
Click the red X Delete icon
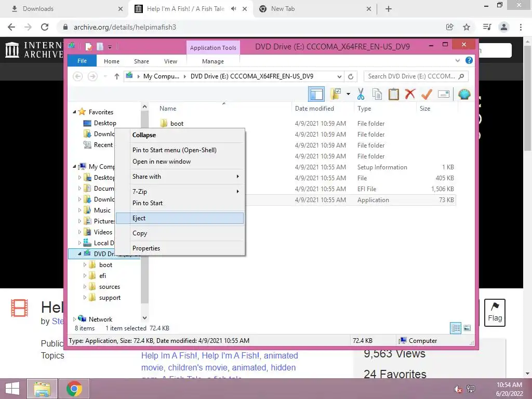[x=410, y=94]
